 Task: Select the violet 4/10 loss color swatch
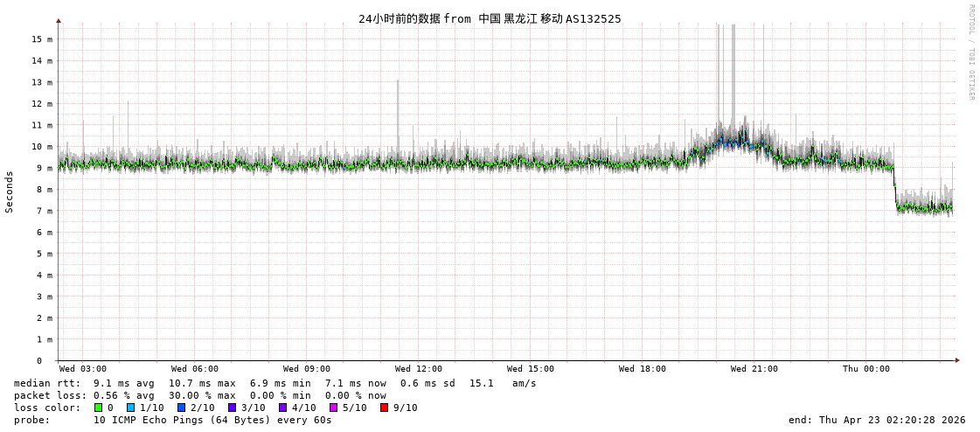tap(282, 408)
